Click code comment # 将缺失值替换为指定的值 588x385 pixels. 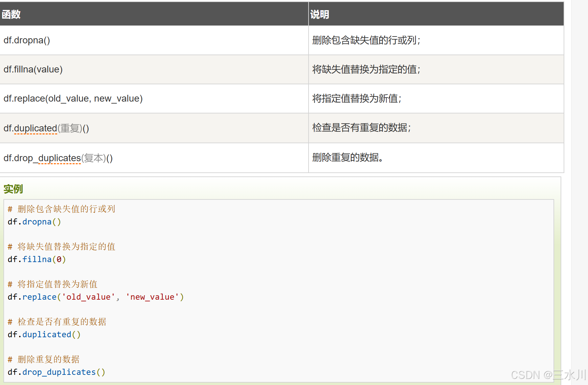pyautogui.click(x=62, y=247)
